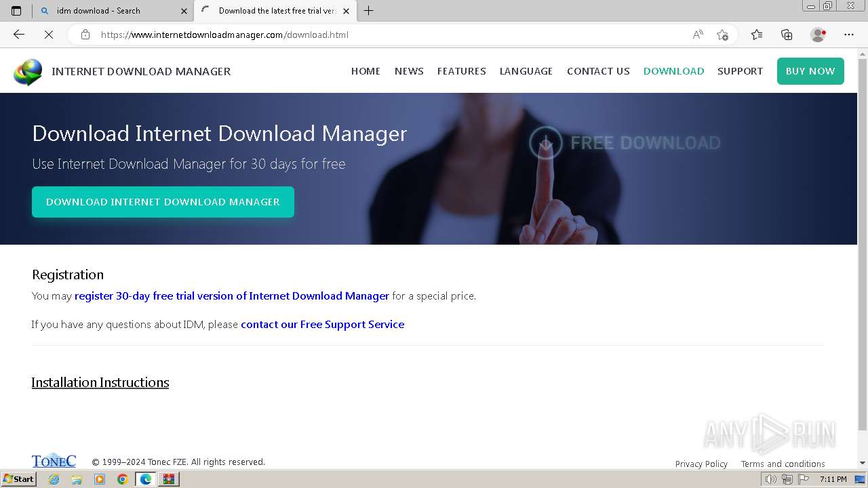868x488 pixels.
Task: Open the LANGUAGE menu item
Action: point(526,71)
